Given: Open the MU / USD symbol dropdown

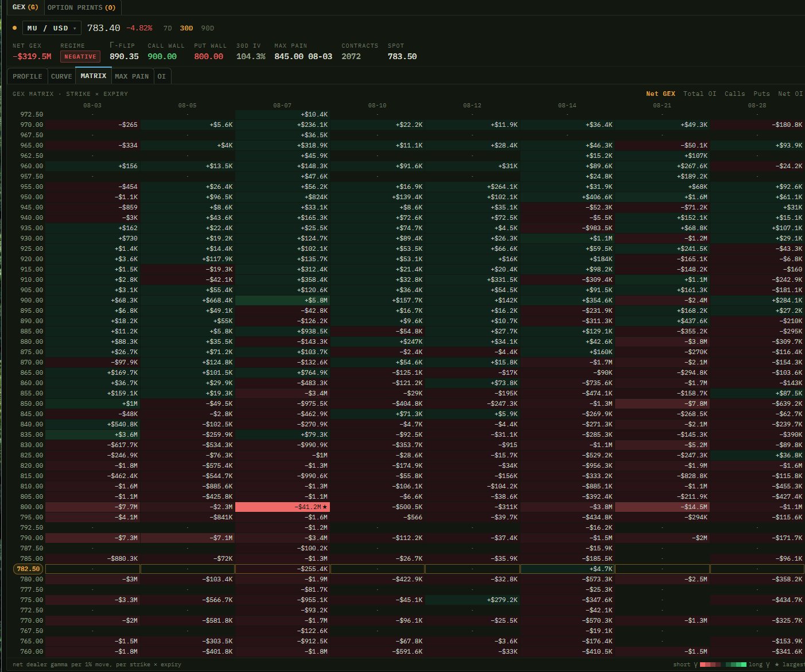Looking at the screenshot, I should point(52,28).
